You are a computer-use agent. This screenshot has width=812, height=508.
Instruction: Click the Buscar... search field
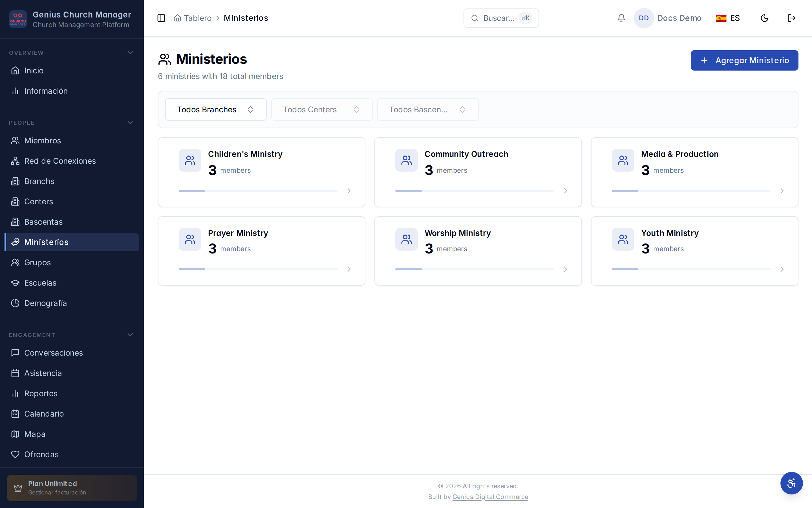click(x=501, y=18)
